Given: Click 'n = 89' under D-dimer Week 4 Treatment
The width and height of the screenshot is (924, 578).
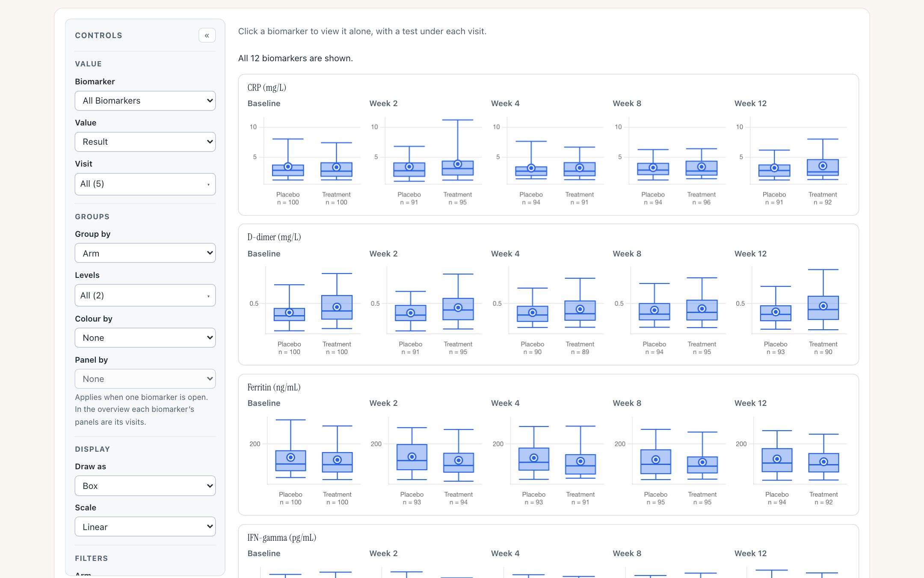Looking at the screenshot, I should (x=580, y=352).
